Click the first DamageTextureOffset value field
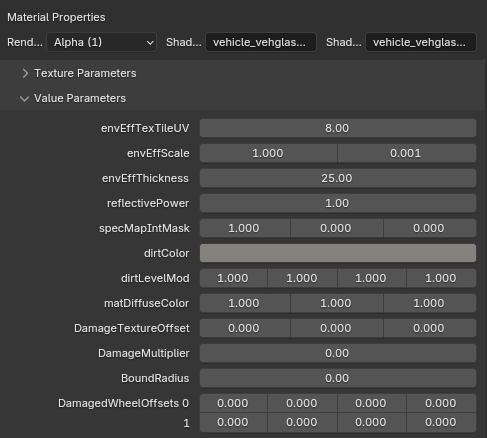 tap(245, 328)
